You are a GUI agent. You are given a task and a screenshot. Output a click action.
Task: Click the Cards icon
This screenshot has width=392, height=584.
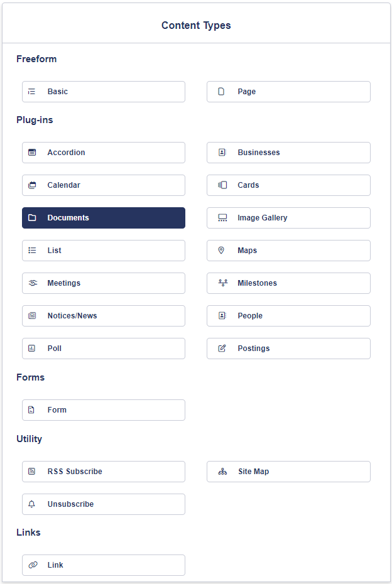[222, 185]
